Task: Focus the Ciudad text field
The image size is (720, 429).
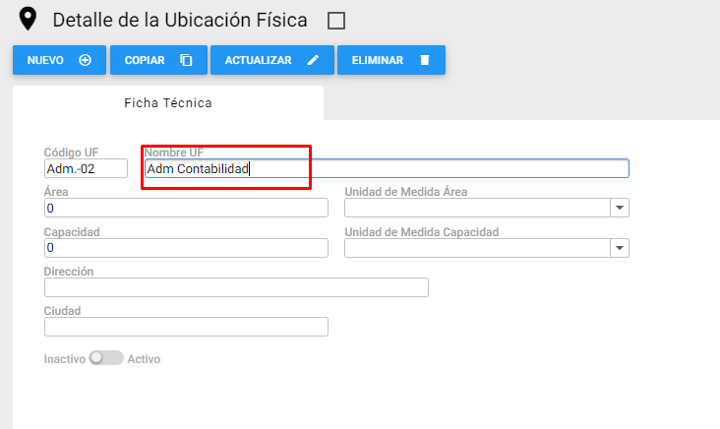Action: point(186,327)
